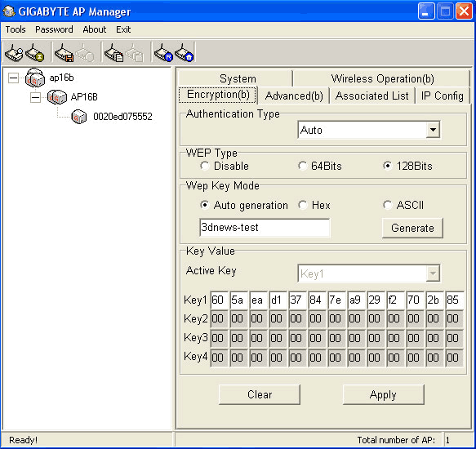
Task: Switch to the Advanced(b) tab
Action: (294, 96)
